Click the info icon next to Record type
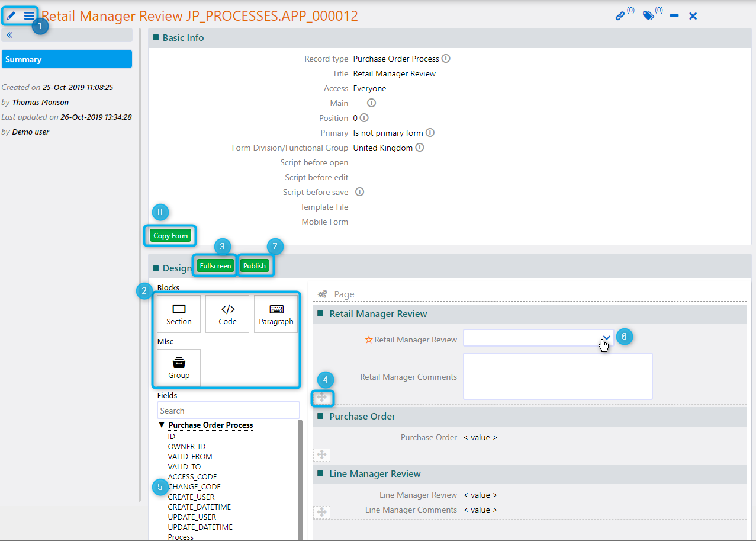This screenshot has height=541, width=756. [446, 59]
